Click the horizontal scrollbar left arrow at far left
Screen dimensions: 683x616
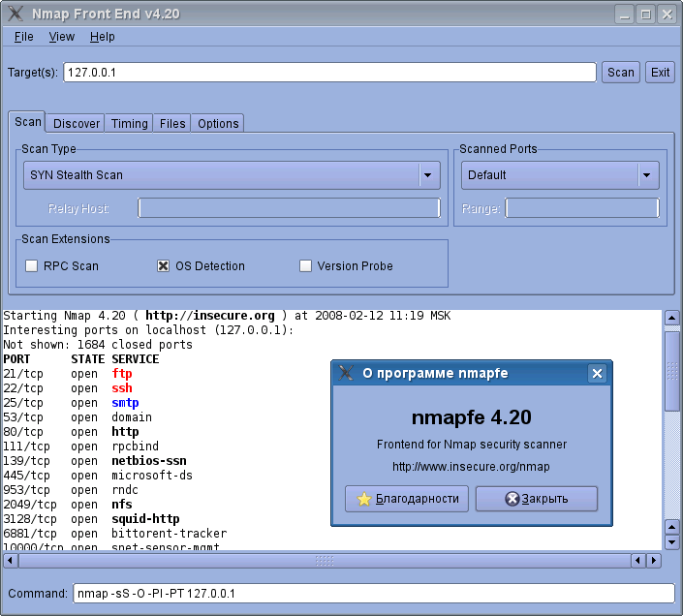tap(11, 560)
